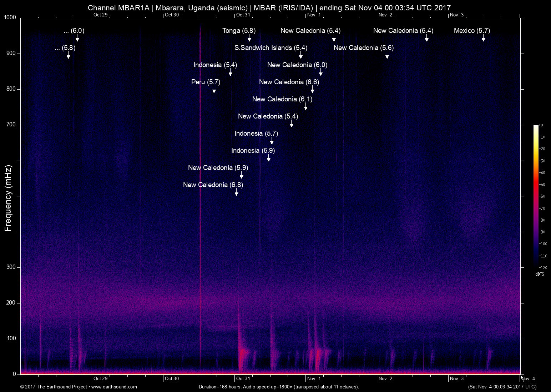Click the Oct 31 date label on bottom axis
Screen dimensions: 551x392
[244, 378]
